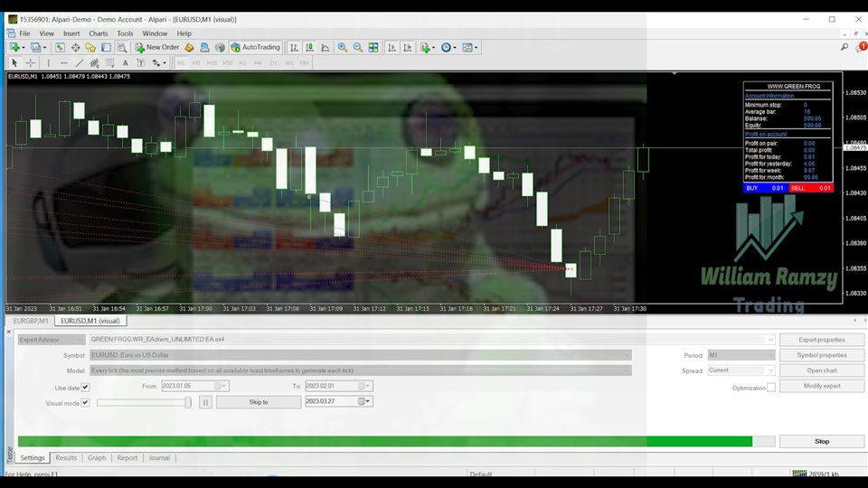Toggle the Terminal window icon
Screen dimensions: 868x488
(106, 48)
